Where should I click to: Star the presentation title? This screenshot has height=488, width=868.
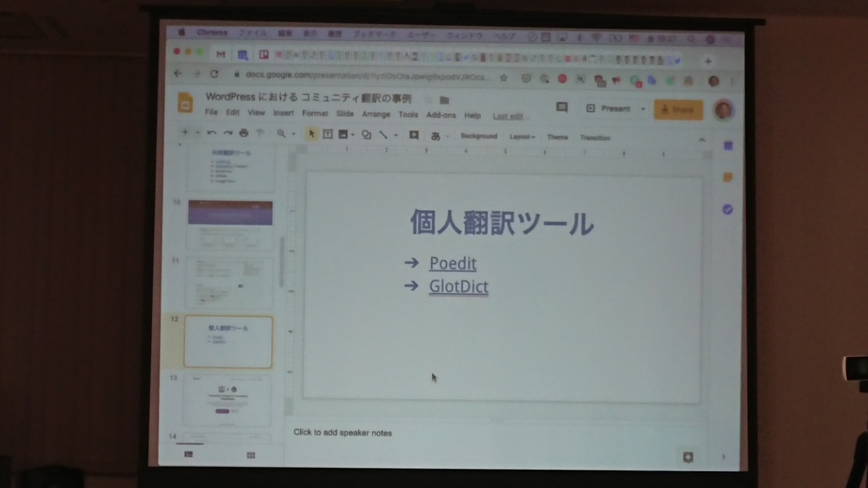point(428,100)
